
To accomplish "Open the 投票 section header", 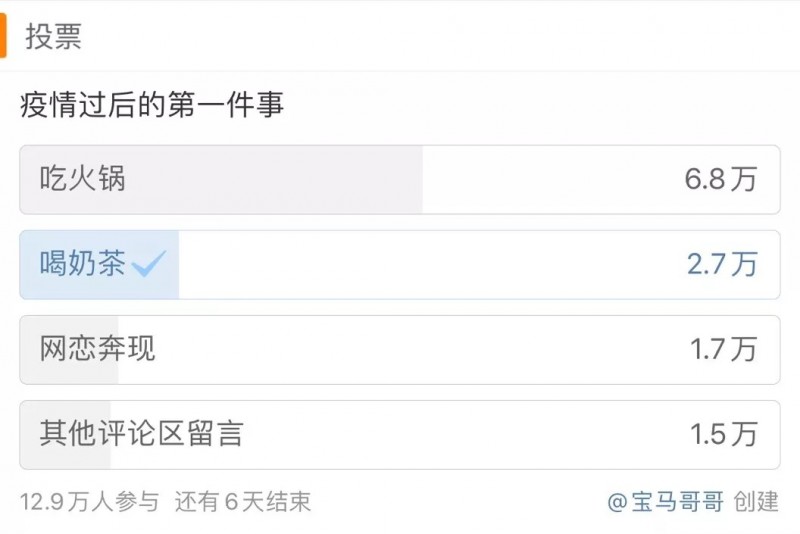I will (x=54, y=37).
